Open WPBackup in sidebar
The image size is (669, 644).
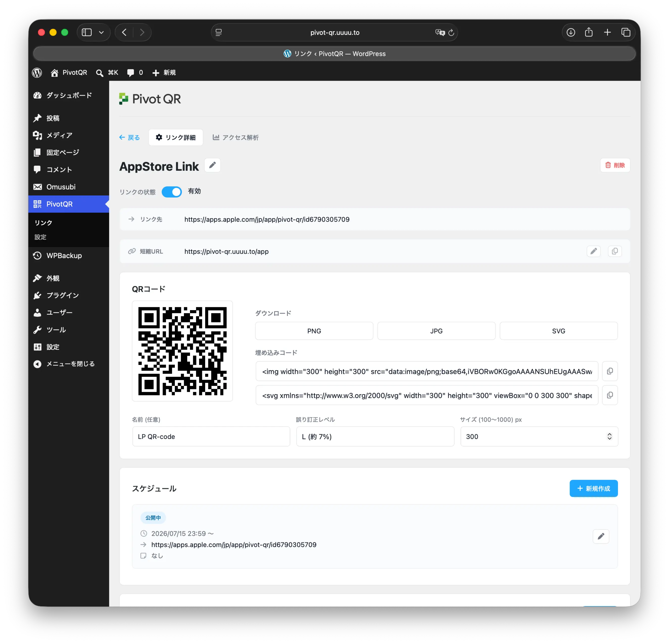tap(69, 256)
